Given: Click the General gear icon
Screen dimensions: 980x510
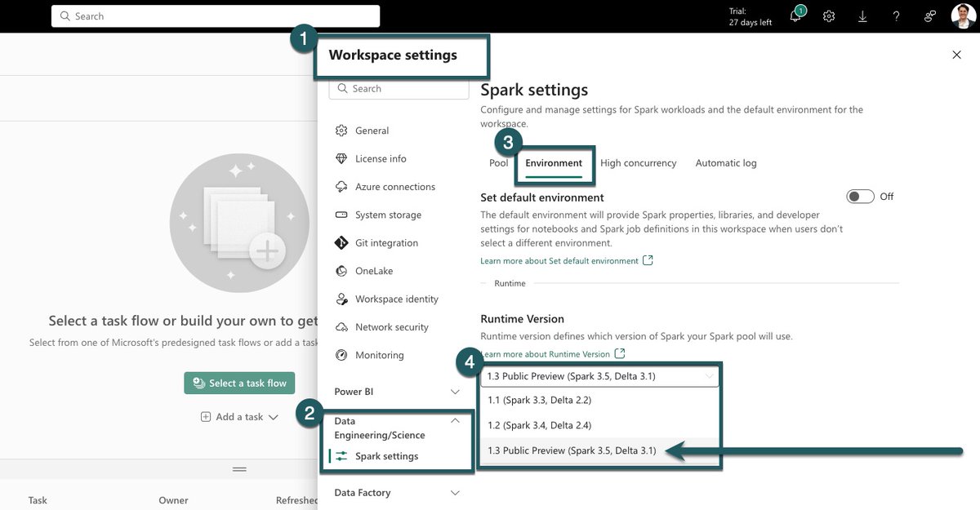Looking at the screenshot, I should point(341,131).
